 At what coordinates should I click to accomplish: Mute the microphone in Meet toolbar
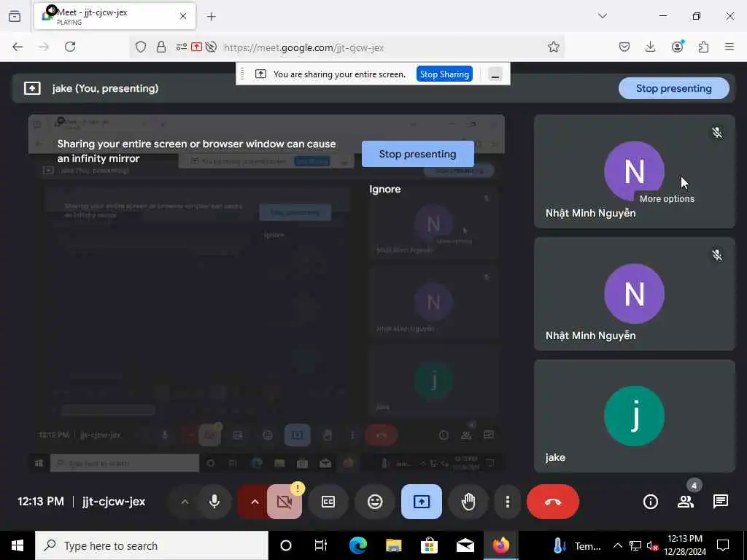pos(214,502)
